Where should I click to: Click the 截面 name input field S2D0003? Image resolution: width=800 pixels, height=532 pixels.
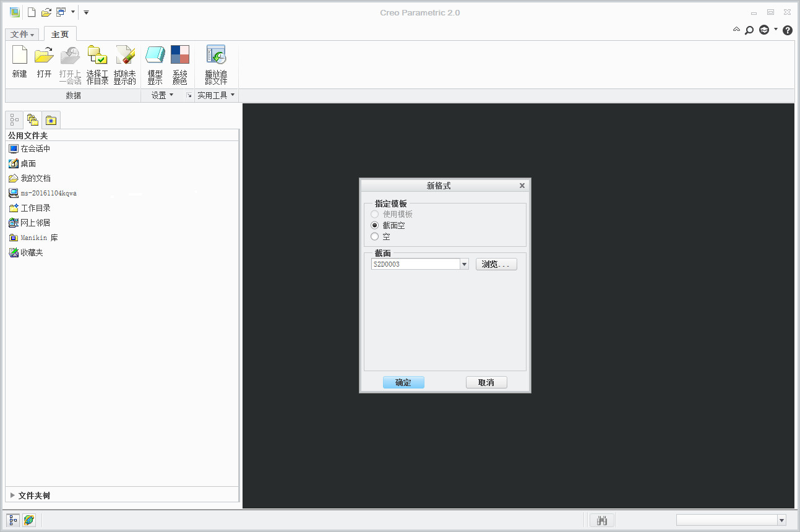point(415,264)
